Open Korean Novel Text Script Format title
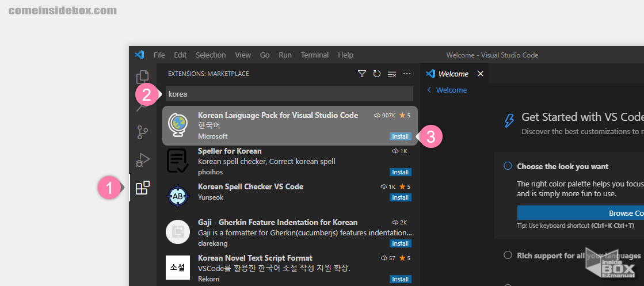Screen dimensions: 644x286 click(x=255, y=258)
